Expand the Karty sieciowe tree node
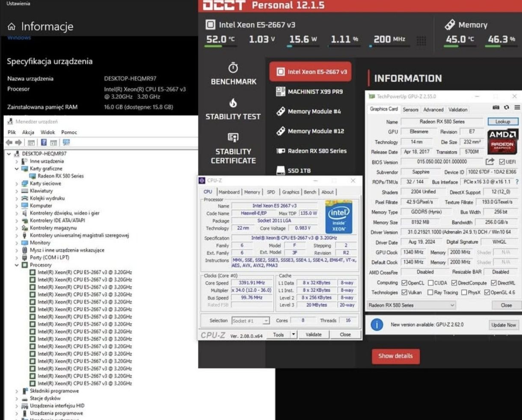The height and width of the screenshot is (420, 522). click(17, 183)
